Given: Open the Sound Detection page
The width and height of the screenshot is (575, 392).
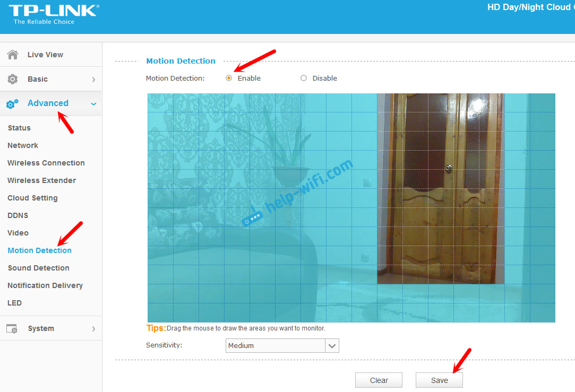Looking at the screenshot, I should tap(38, 268).
